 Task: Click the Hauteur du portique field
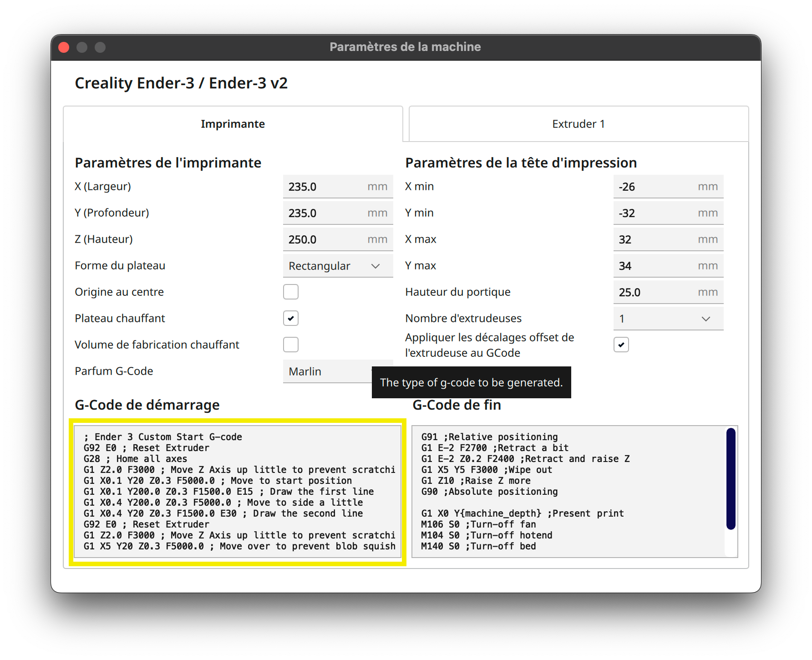(668, 292)
